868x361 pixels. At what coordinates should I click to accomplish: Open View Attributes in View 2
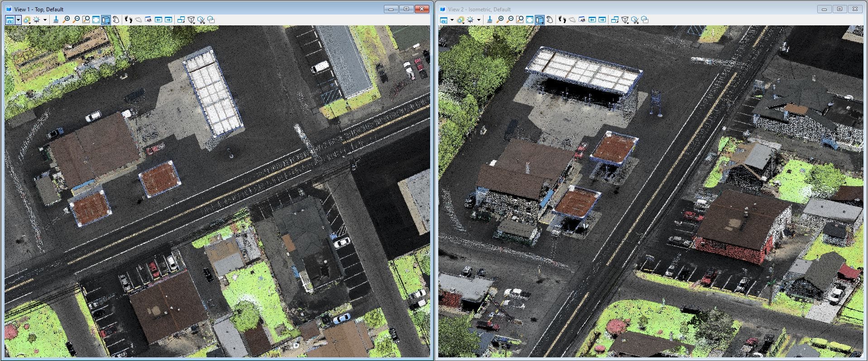[443, 20]
